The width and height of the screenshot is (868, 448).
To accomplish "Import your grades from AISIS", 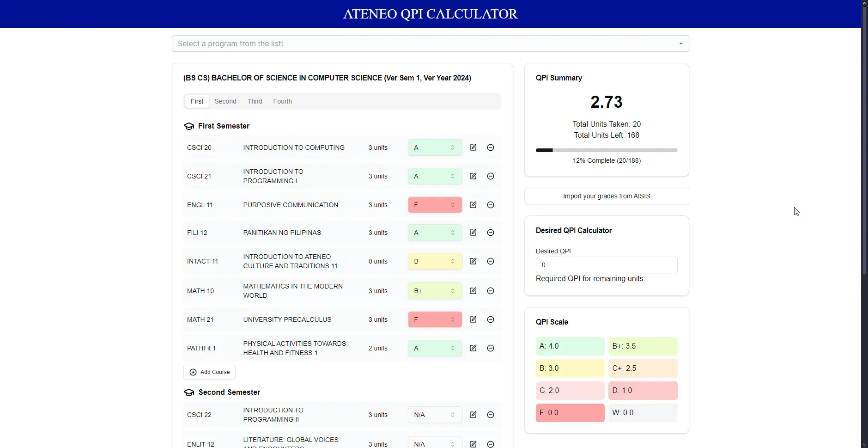I will pyautogui.click(x=606, y=196).
